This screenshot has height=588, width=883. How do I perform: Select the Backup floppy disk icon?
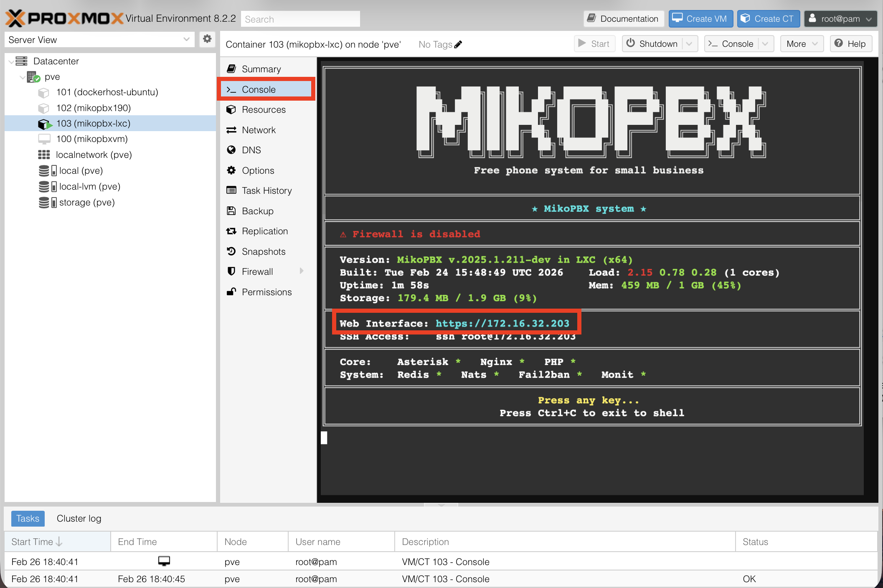(x=231, y=210)
